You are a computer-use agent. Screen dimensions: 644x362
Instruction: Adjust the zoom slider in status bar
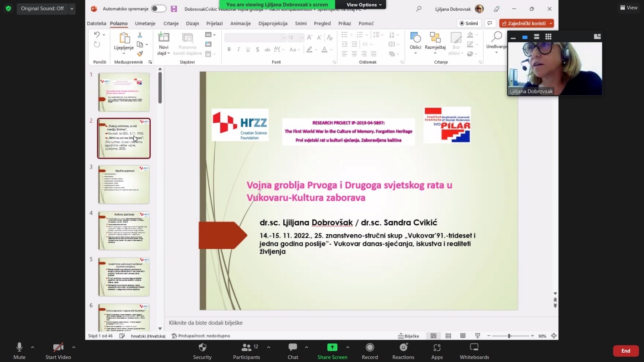click(509, 336)
